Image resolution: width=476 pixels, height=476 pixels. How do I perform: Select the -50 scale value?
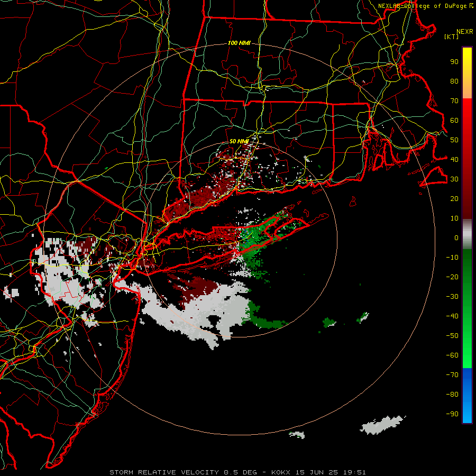tap(452, 336)
